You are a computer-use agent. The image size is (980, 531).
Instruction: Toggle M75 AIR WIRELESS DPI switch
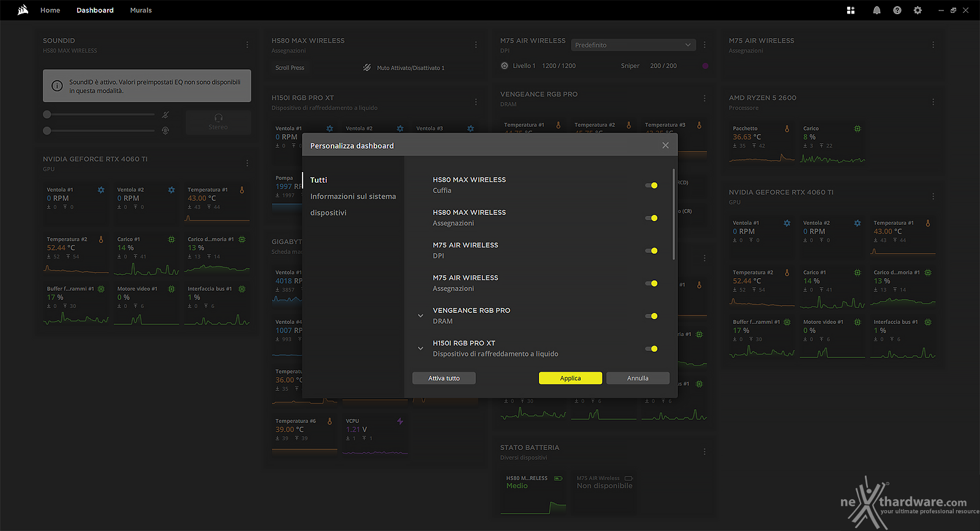[652, 250]
